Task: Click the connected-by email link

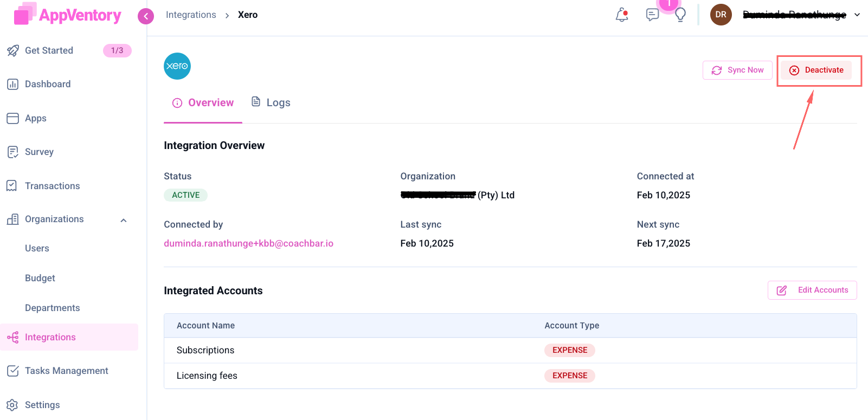Action: pyautogui.click(x=249, y=243)
